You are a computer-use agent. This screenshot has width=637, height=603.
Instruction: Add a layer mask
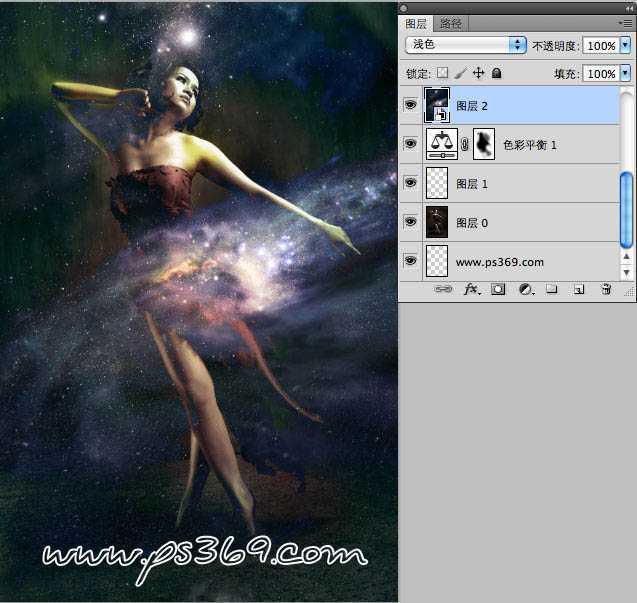click(x=498, y=289)
